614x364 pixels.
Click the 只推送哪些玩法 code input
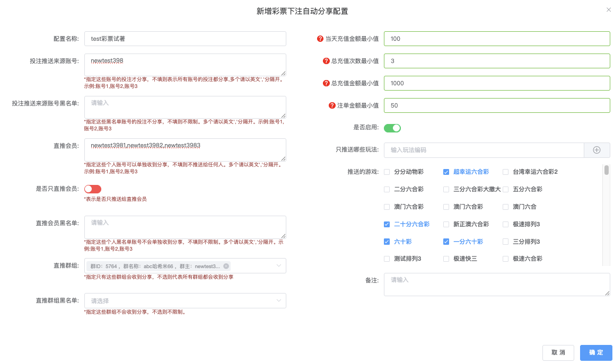point(484,150)
